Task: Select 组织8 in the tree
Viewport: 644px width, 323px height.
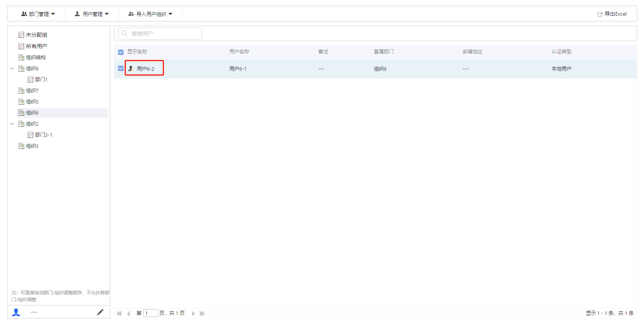Action: 32,68
